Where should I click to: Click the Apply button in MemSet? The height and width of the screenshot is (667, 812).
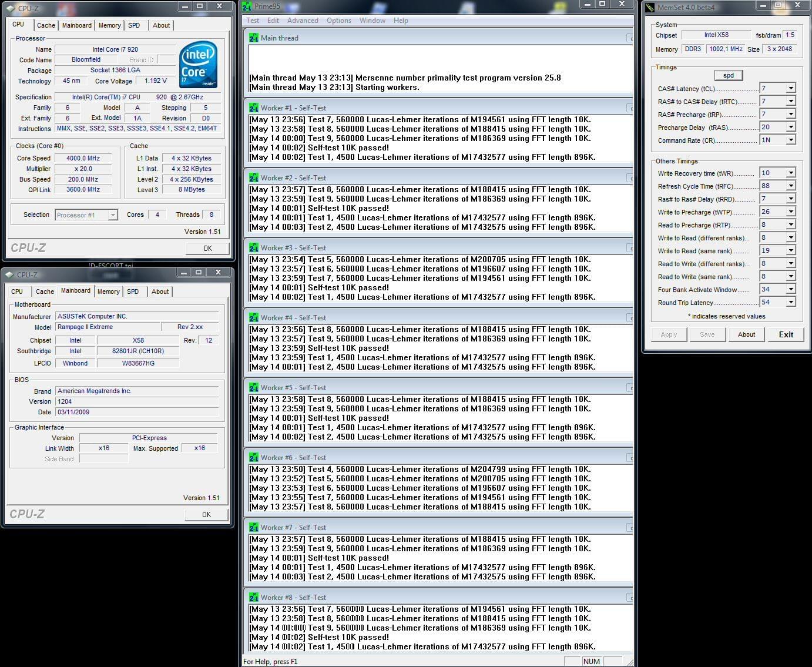pyautogui.click(x=669, y=334)
